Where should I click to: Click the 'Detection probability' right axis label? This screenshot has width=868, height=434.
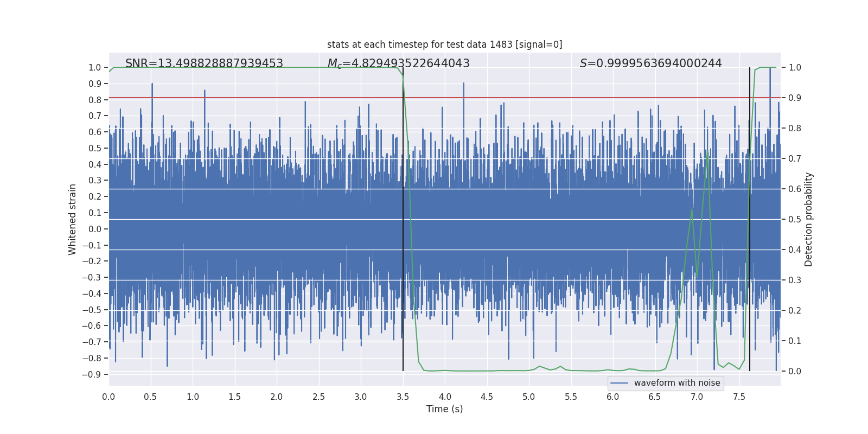[x=808, y=219]
